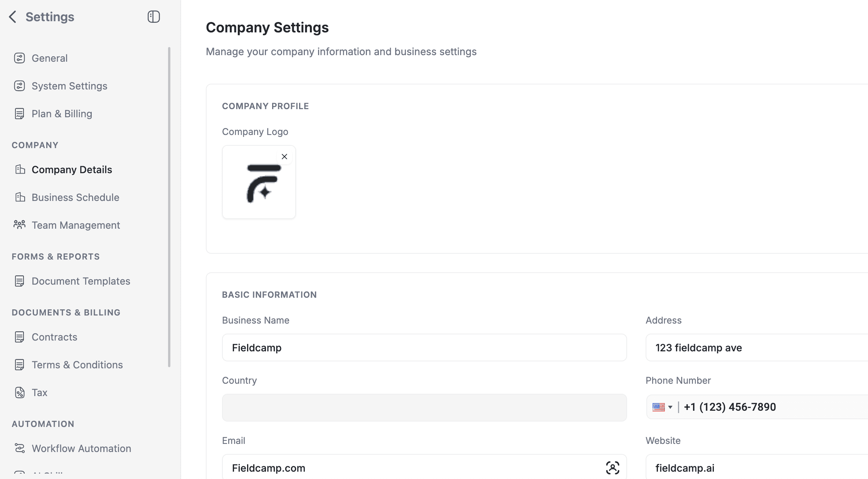Click the contact scan icon in Email field
This screenshot has width=868, height=479.
coord(612,467)
